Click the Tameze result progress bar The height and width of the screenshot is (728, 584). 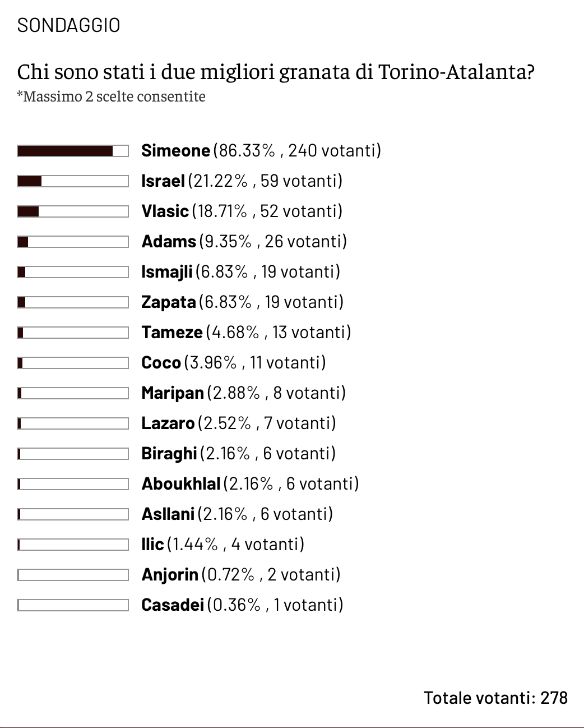click(73, 333)
